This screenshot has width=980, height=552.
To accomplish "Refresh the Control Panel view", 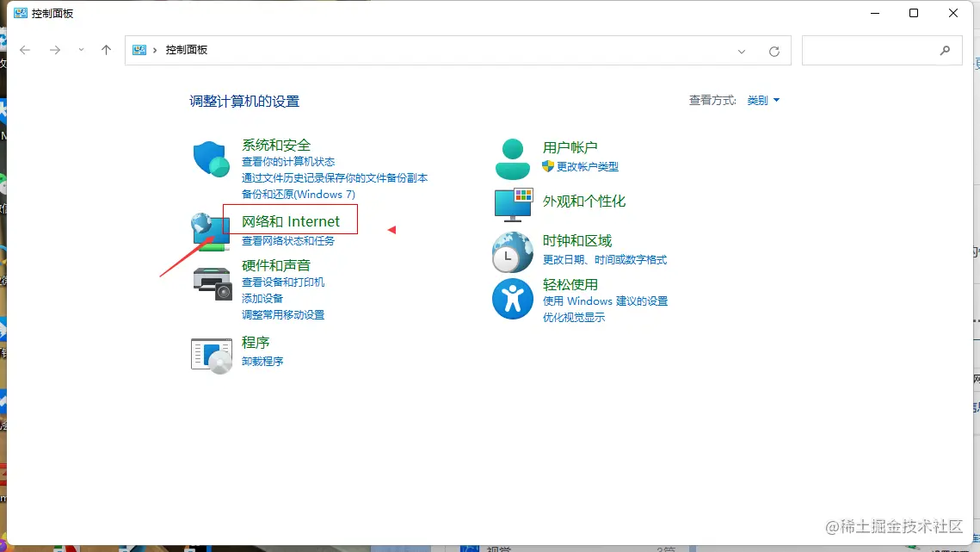I will 774,52.
